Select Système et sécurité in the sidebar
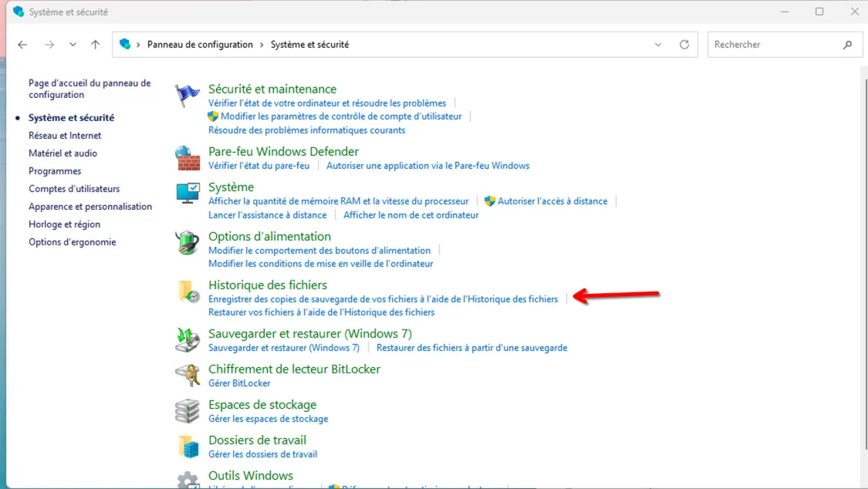Viewport: 868px width, 489px height. point(72,118)
